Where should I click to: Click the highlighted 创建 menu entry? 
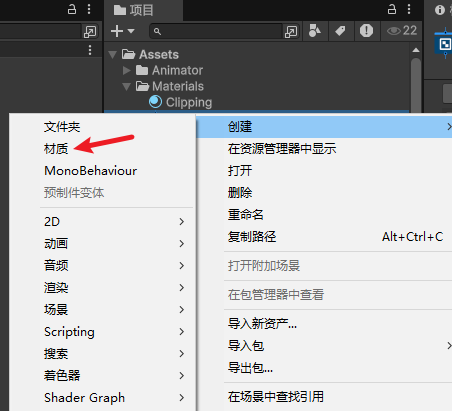pyautogui.click(x=324, y=127)
